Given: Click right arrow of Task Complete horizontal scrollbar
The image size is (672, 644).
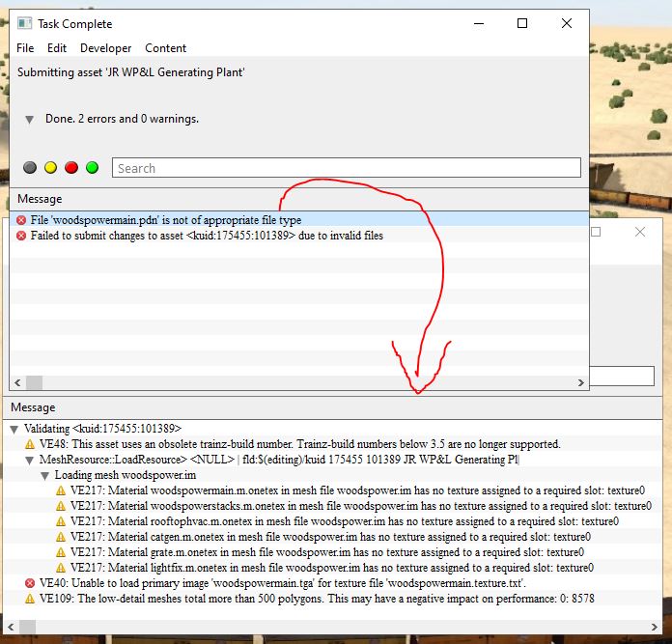Looking at the screenshot, I should click(580, 382).
